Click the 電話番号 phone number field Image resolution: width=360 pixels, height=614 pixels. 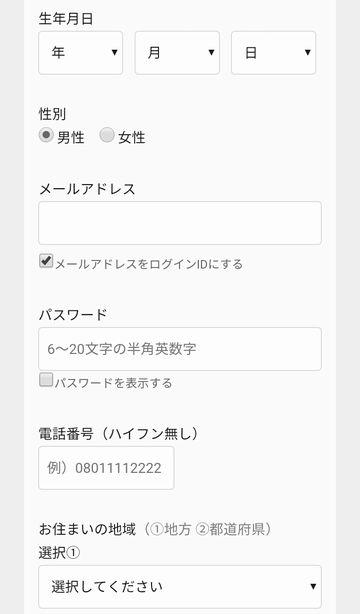tap(106, 468)
